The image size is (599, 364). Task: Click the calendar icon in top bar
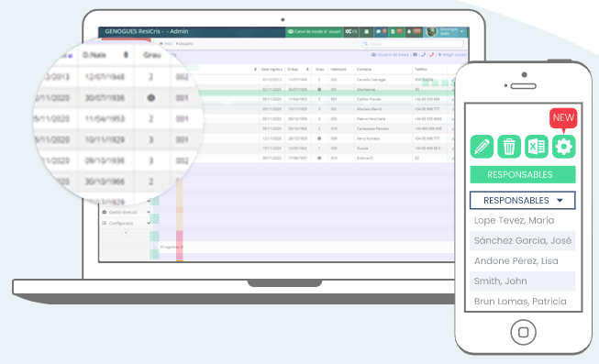366,32
